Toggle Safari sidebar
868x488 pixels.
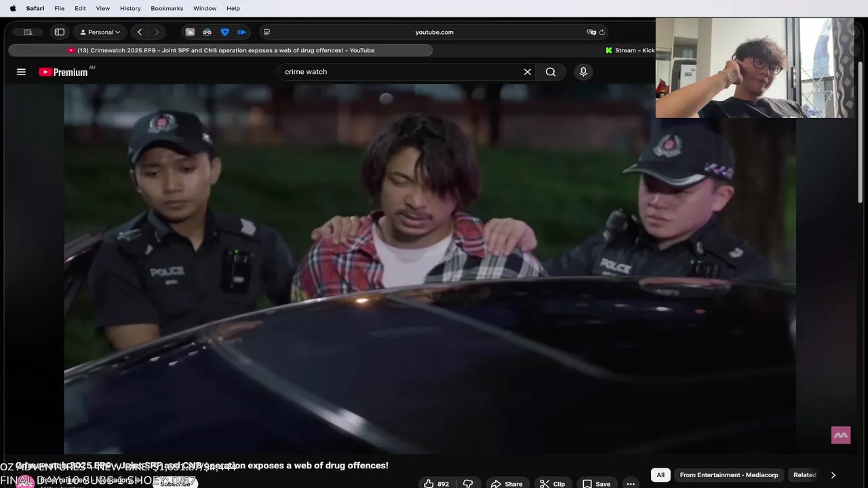[x=60, y=32]
